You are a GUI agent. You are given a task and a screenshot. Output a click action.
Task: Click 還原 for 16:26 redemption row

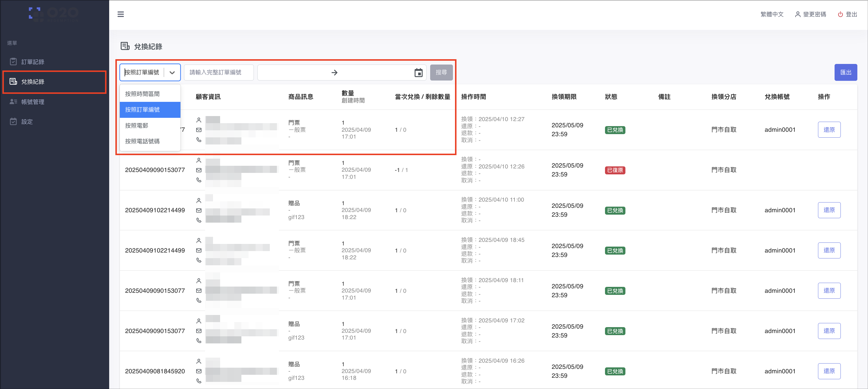point(829,371)
